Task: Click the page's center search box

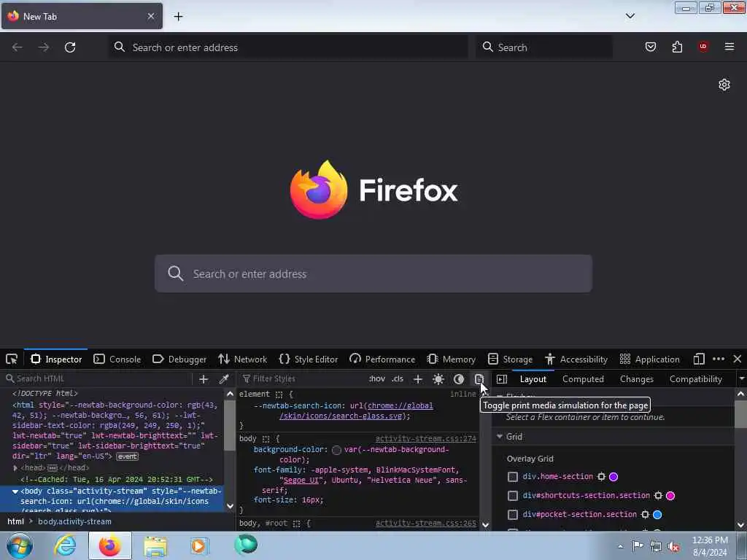Action: click(373, 274)
